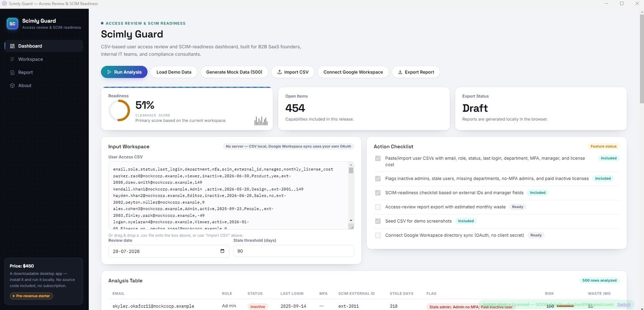Open the About section
The height and width of the screenshot is (310, 644).
pos(43,85)
